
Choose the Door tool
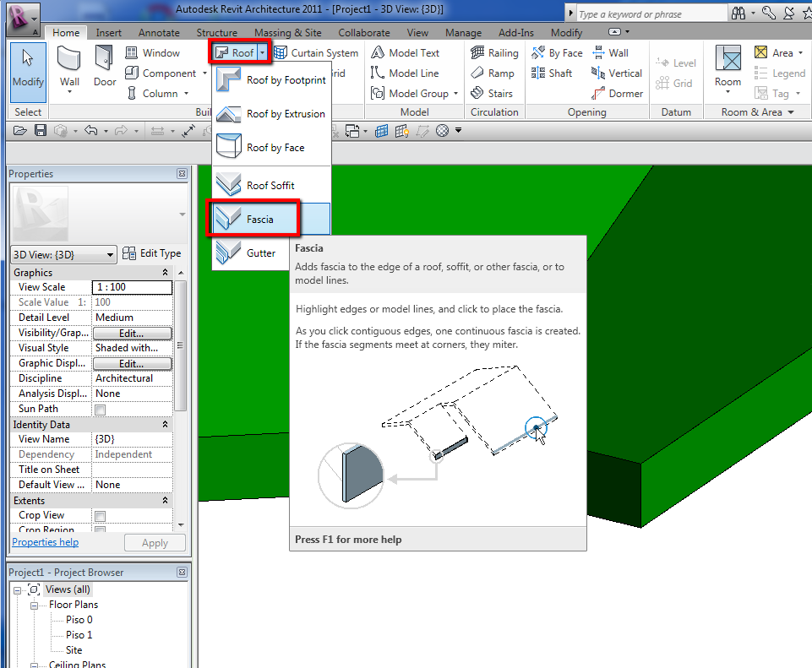[105, 65]
